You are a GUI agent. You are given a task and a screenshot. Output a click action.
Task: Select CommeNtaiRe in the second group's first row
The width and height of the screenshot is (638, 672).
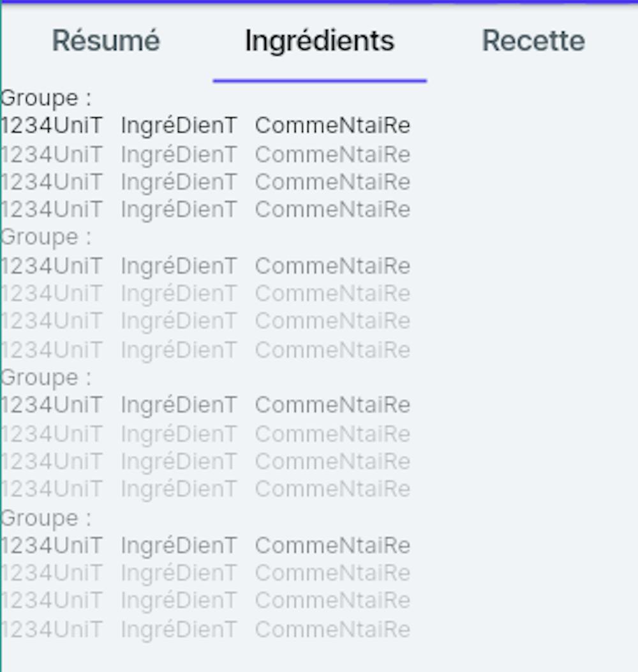332,266
